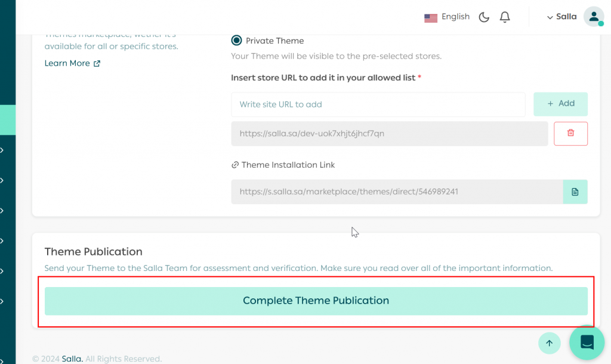
Task: Click the Salla link in the footer
Action: (72, 359)
